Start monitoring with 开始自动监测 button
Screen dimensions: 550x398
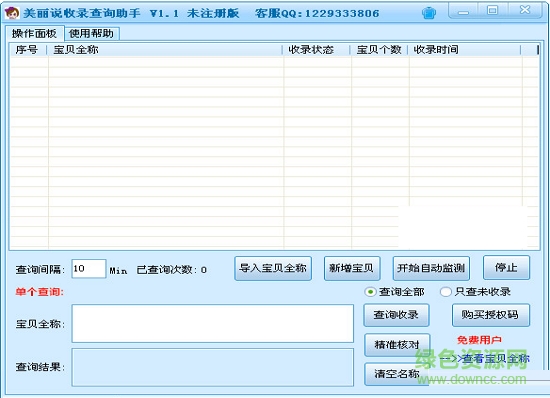point(431,268)
